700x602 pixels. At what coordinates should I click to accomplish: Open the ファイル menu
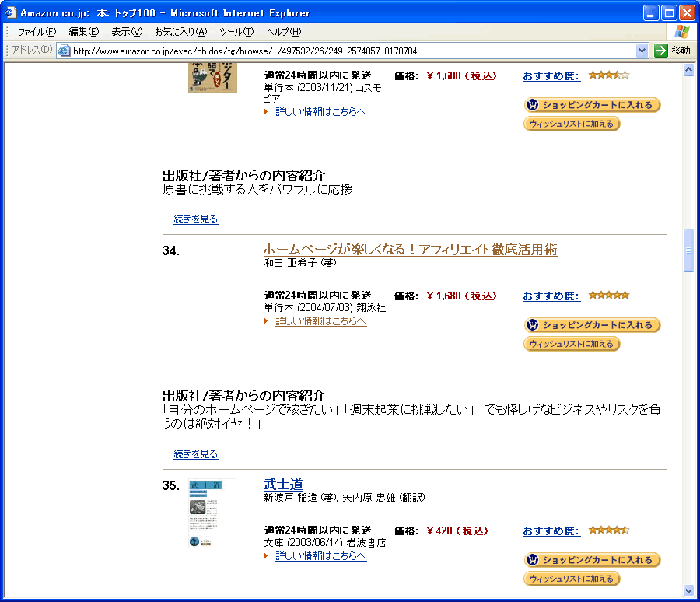click(37, 32)
